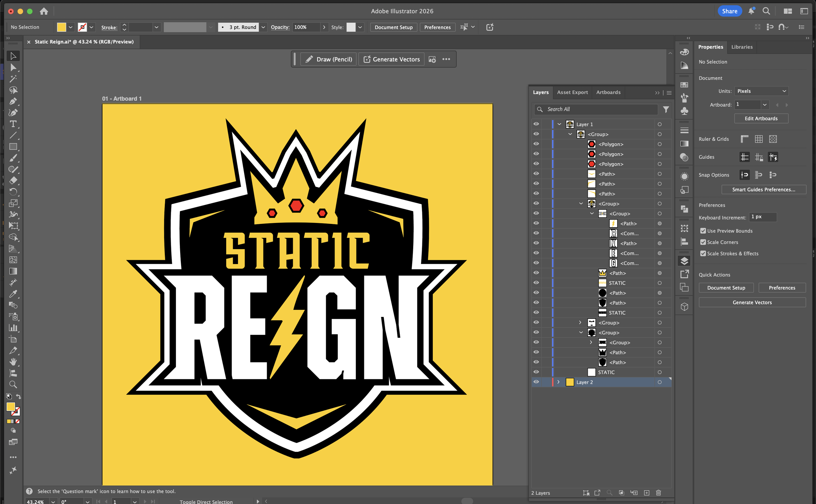Select the Line Segment tool
Screen dimensions: 816x504
pos(13,135)
